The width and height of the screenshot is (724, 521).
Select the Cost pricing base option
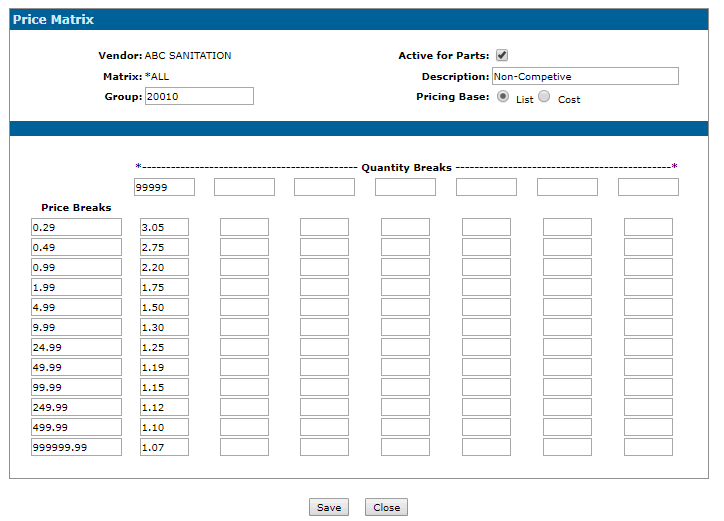point(544,97)
